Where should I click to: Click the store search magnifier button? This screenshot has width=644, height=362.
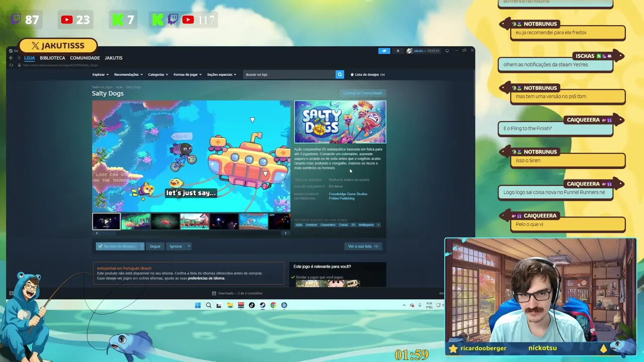point(340,74)
